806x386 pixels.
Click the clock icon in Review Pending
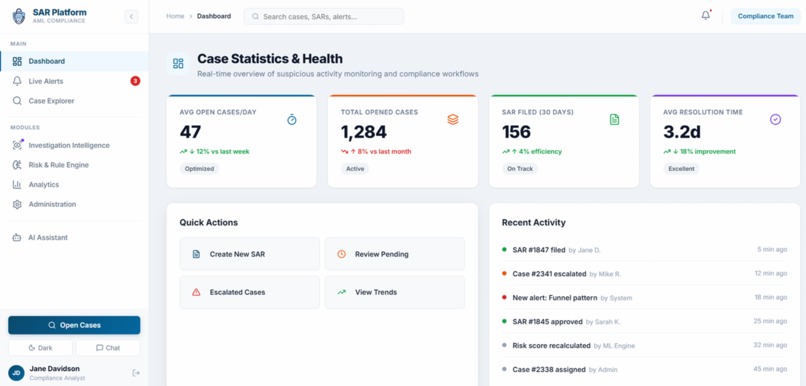341,254
